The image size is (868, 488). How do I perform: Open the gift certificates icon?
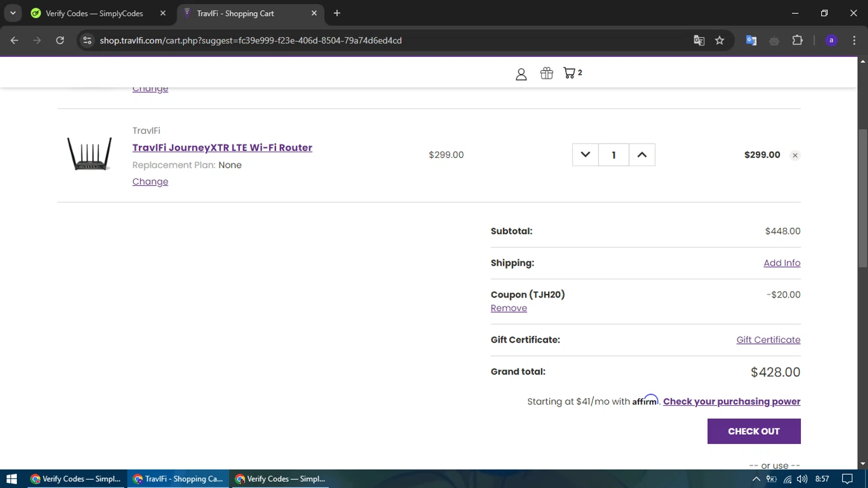point(547,73)
